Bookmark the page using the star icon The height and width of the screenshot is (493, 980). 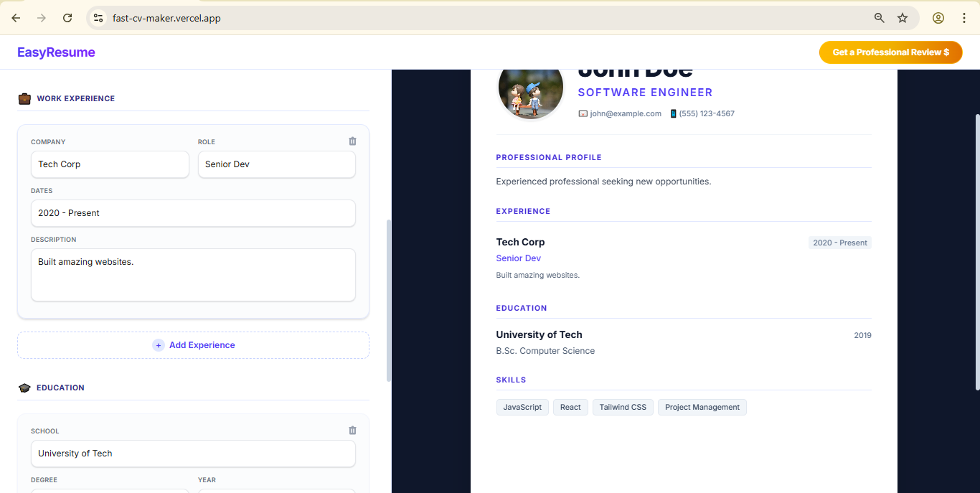[x=903, y=17]
